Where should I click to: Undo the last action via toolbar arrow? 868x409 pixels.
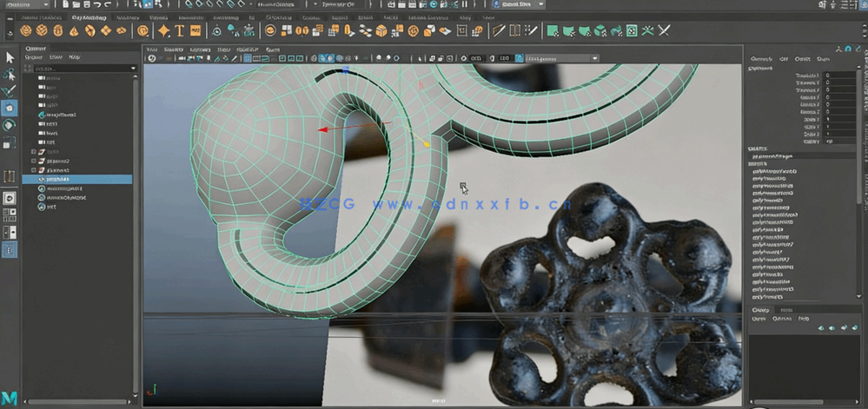(98, 4)
